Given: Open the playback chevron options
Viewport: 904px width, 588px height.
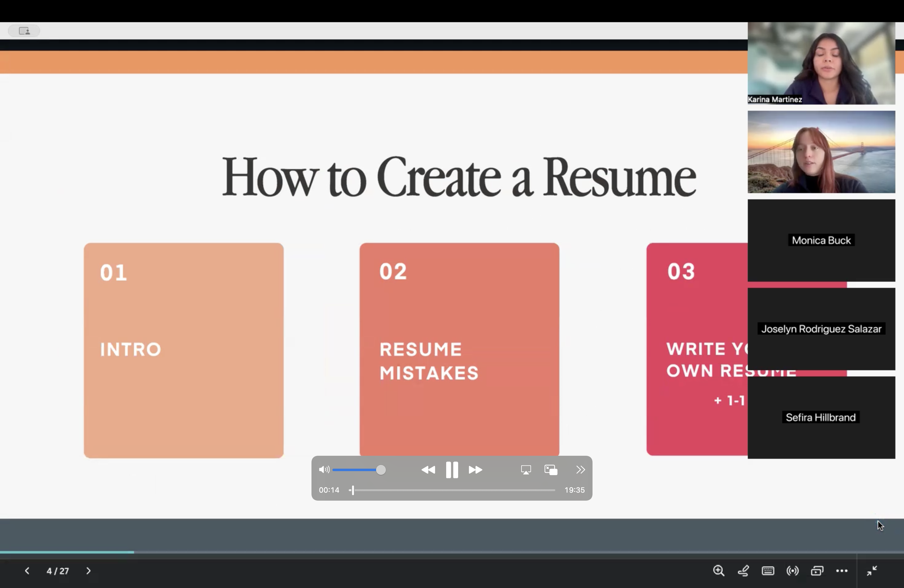Looking at the screenshot, I should [x=580, y=469].
